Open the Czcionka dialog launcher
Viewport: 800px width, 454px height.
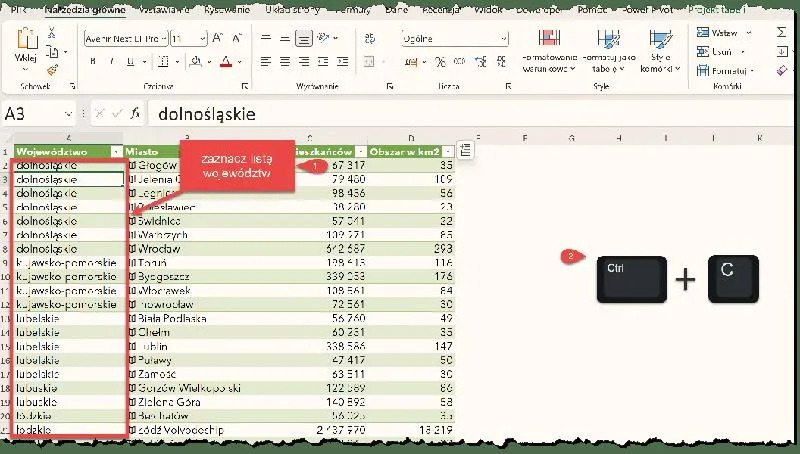click(245, 86)
